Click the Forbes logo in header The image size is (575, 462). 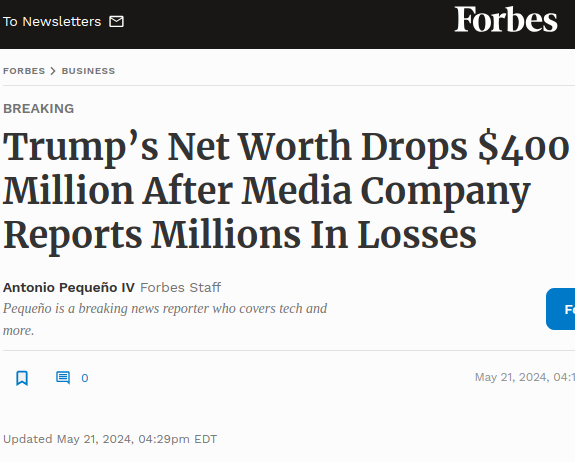point(506,19)
